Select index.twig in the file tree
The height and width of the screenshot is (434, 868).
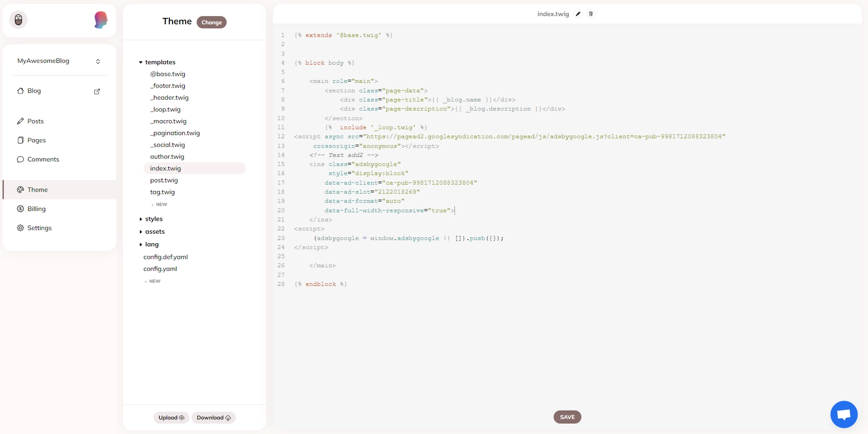coord(194,169)
